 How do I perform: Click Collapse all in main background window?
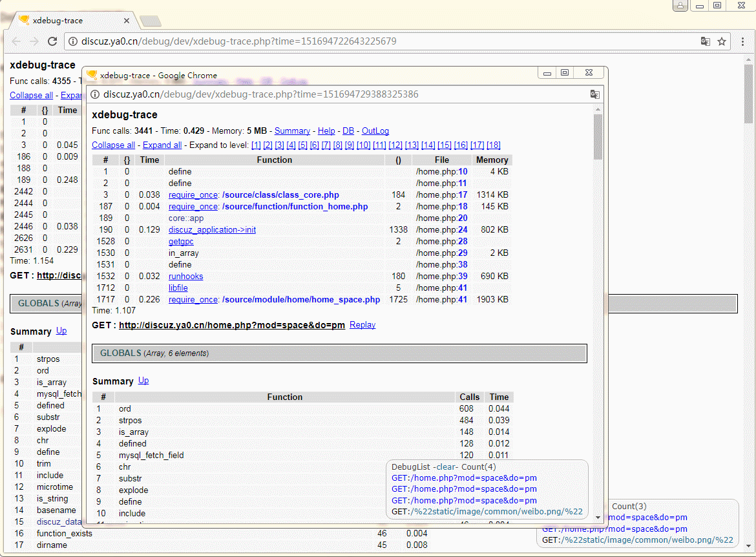click(x=32, y=96)
